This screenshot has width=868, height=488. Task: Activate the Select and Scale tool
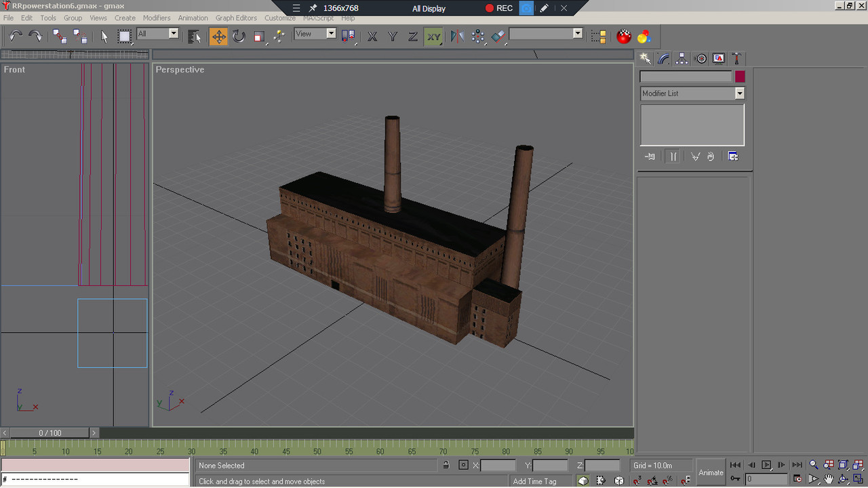point(259,36)
